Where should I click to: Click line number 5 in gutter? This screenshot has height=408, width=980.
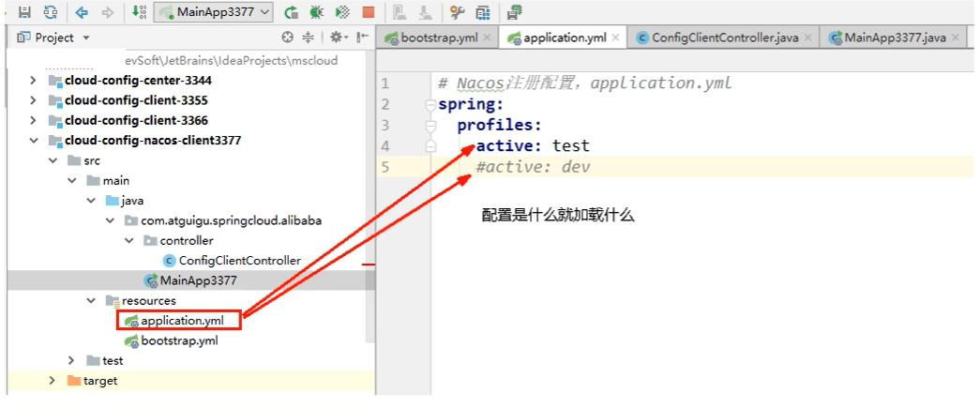[384, 167]
